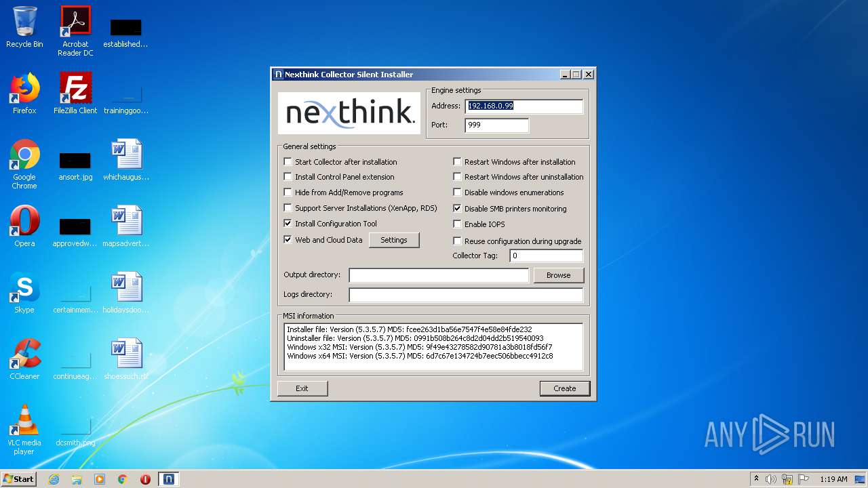
Task: Browse for the output directory
Action: (x=559, y=275)
